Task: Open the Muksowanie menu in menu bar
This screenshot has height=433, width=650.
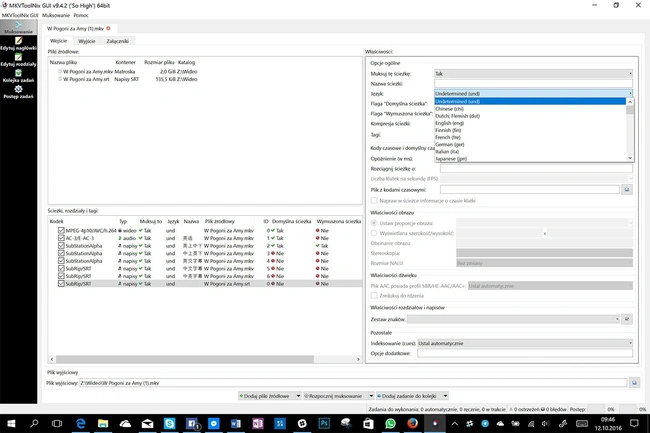Action: [56, 15]
